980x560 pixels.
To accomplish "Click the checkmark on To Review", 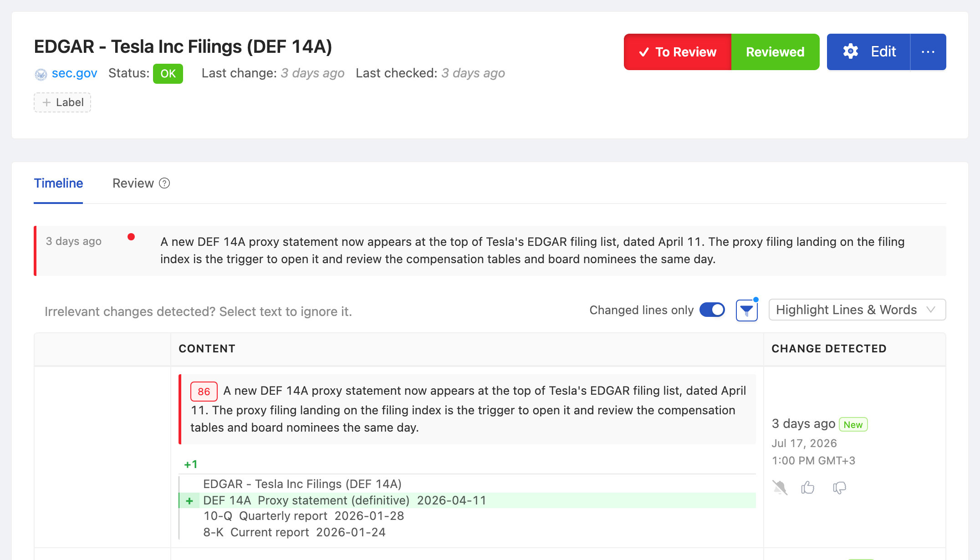I will click(x=644, y=52).
